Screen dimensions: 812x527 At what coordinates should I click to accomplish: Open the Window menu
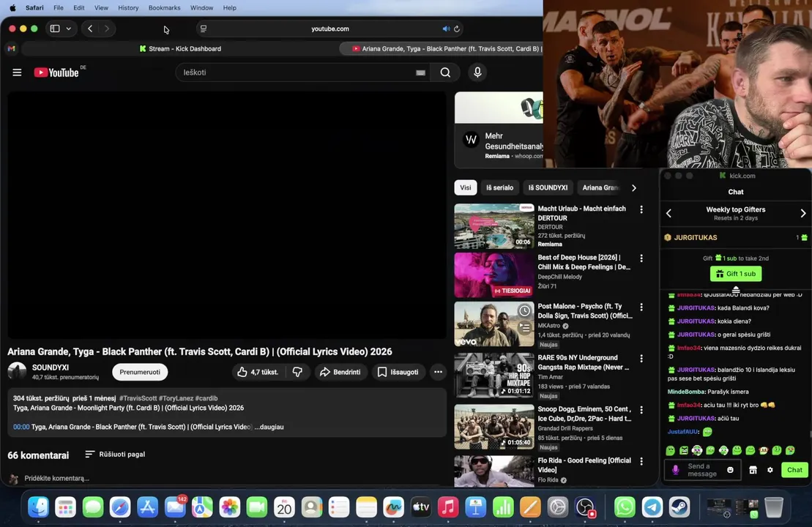point(201,8)
